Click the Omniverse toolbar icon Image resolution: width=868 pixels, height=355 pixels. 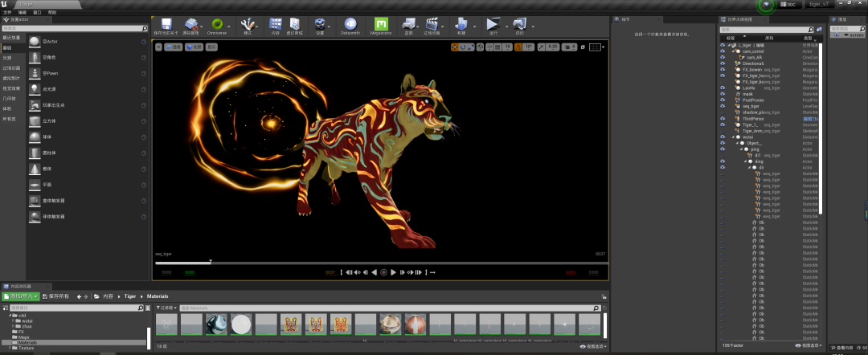[217, 24]
